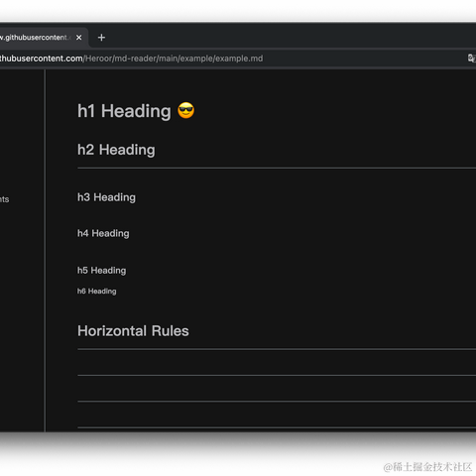This screenshot has width=476, height=476.
Task: Click the translate icon in the address bar
Action: tap(471, 59)
